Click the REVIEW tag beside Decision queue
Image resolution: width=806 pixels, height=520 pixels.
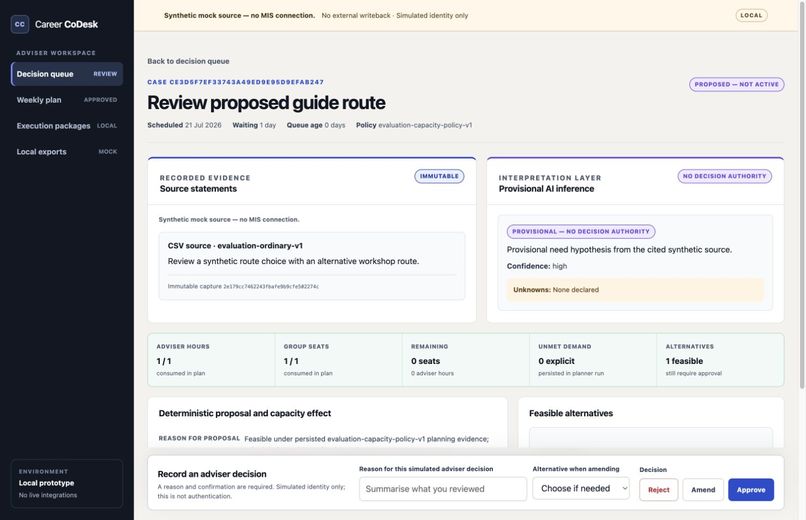pyautogui.click(x=105, y=74)
